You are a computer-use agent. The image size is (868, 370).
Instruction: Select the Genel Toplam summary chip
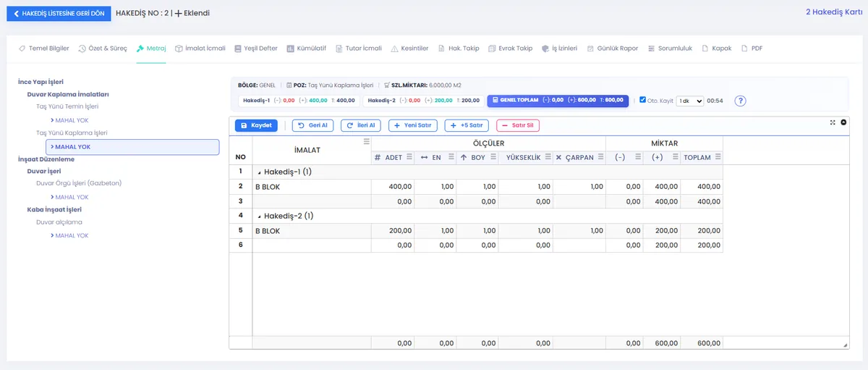[x=558, y=101]
